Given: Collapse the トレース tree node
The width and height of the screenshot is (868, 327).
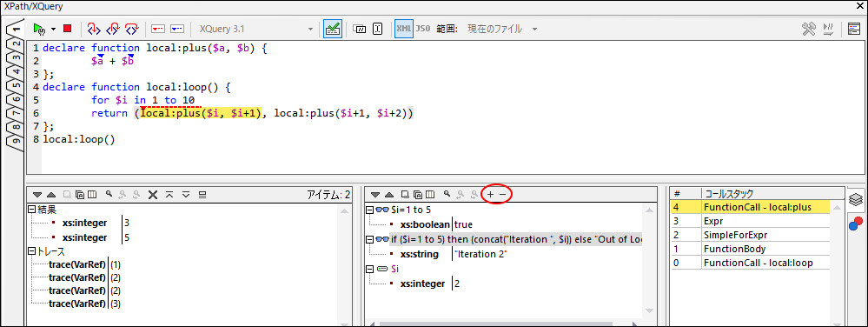Looking at the screenshot, I should 31,251.
